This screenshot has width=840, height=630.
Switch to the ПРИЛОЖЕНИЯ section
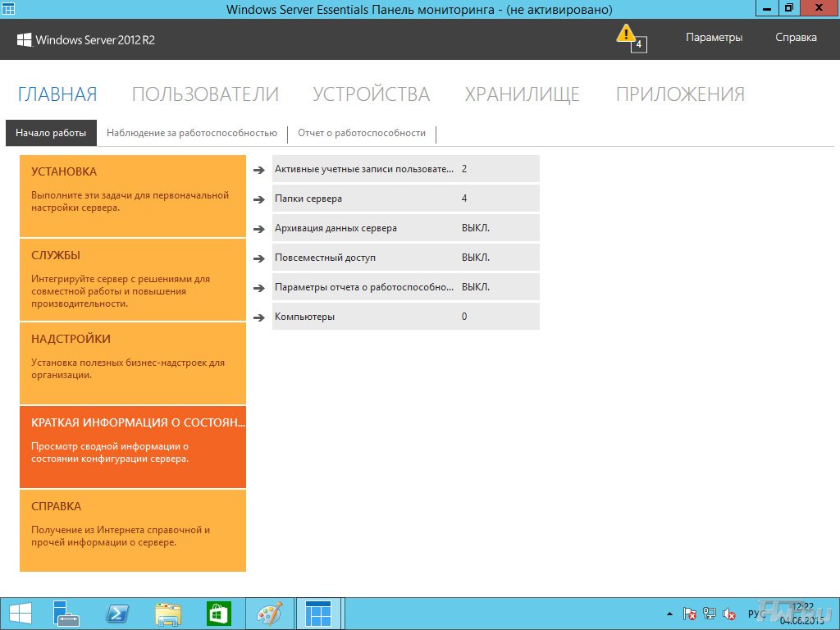680,94
